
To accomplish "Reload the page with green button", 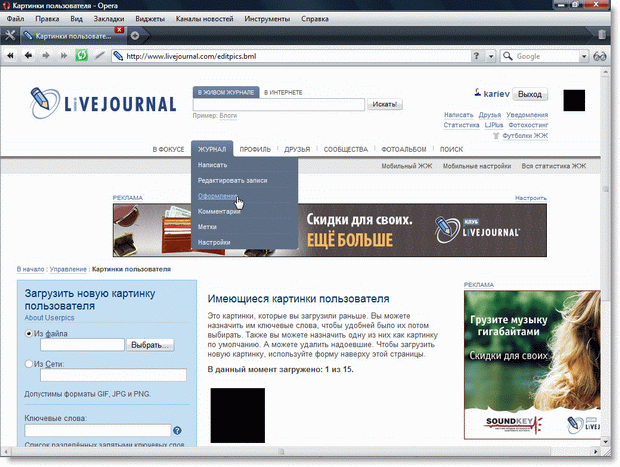I will click(x=81, y=55).
